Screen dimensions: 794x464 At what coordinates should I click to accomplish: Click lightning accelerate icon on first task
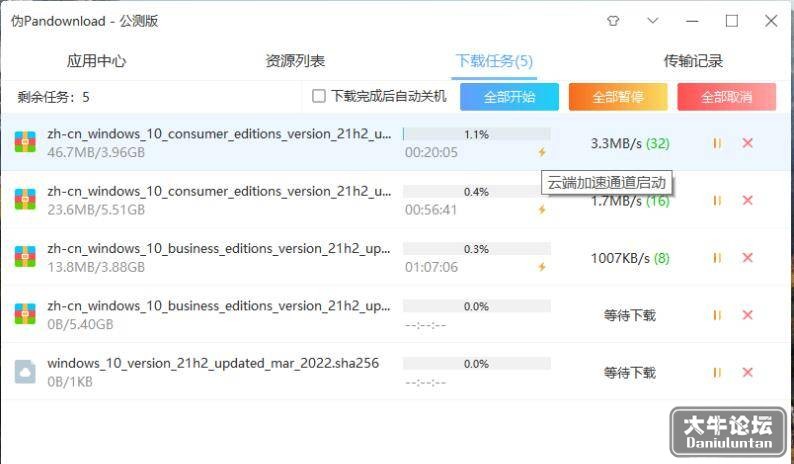(542, 152)
